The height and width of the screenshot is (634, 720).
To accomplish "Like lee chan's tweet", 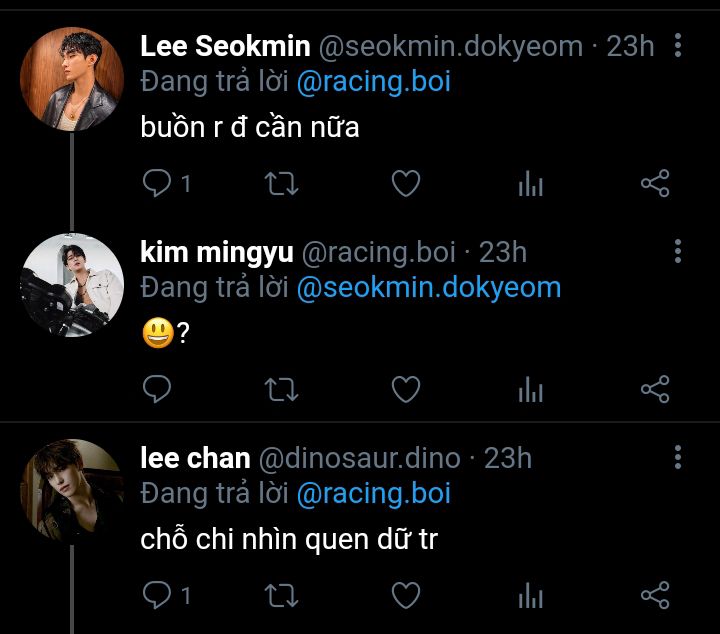I will pyautogui.click(x=405, y=596).
